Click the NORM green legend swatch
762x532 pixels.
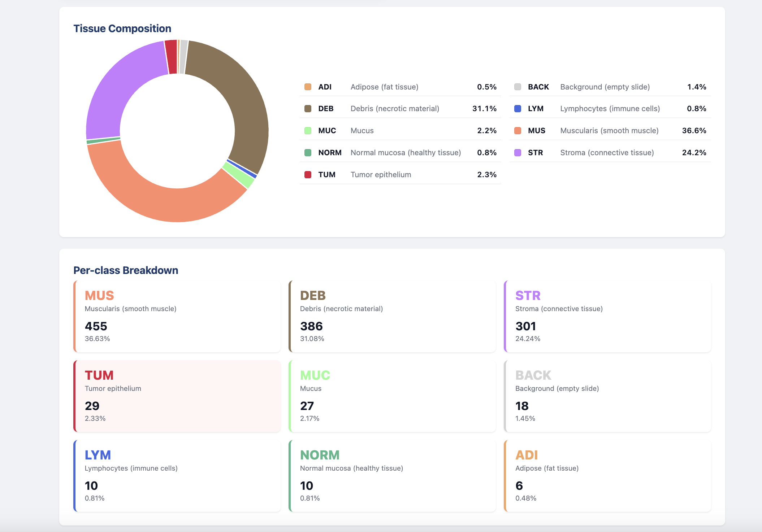coord(308,153)
